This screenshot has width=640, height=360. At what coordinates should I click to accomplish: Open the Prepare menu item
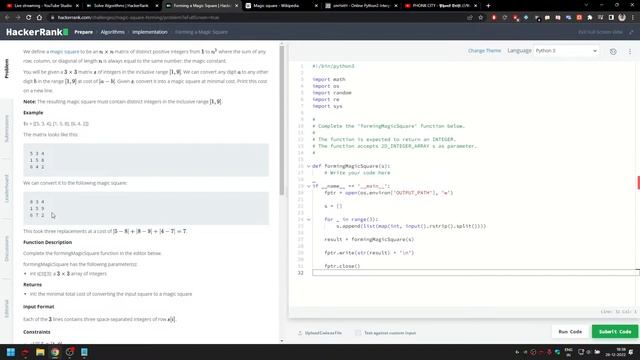click(x=83, y=32)
